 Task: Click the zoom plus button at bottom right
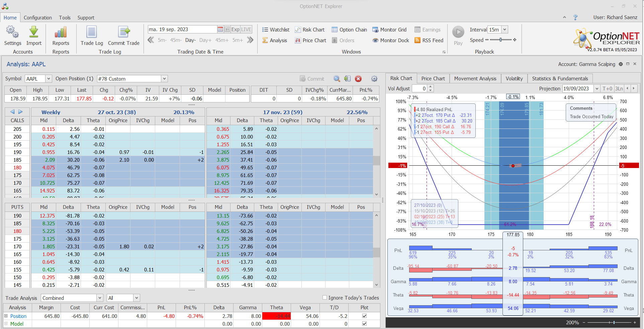pos(635,322)
